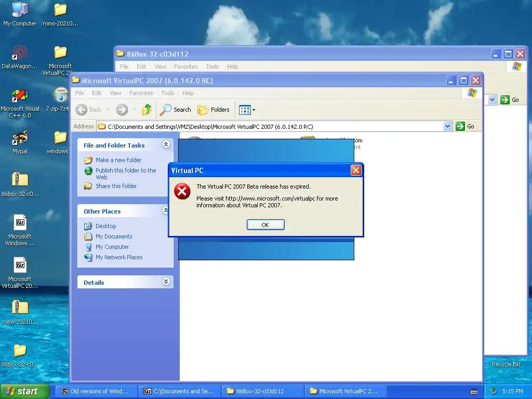Click Publish this folder to the Web
This screenshot has width=532, height=399.
(126, 174)
